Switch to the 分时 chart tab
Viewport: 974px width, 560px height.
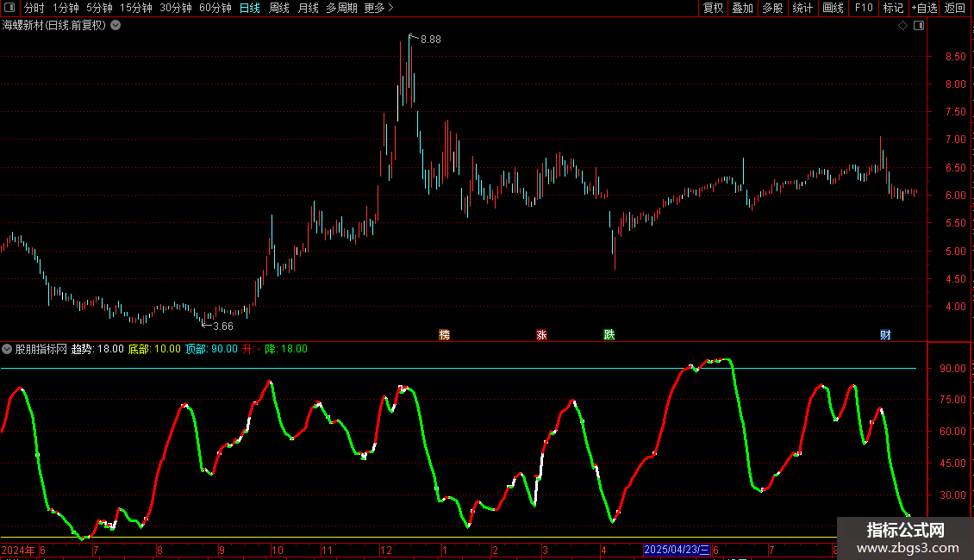34,8
